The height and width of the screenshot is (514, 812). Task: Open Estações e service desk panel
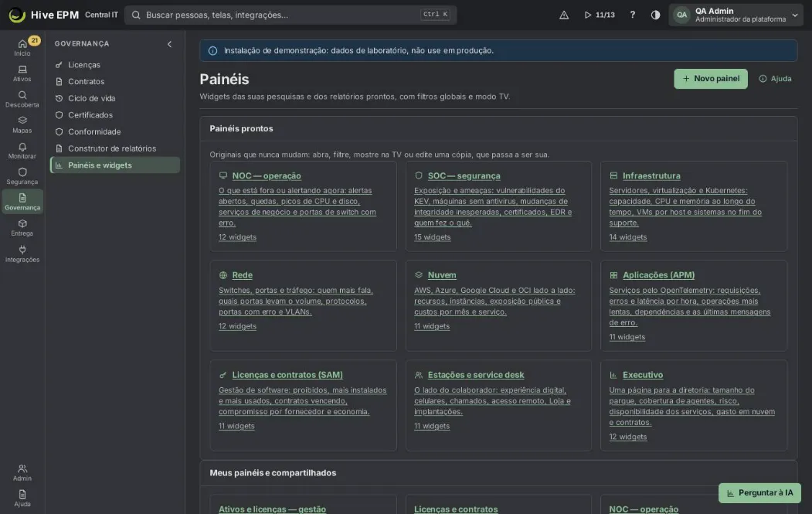[x=476, y=375]
